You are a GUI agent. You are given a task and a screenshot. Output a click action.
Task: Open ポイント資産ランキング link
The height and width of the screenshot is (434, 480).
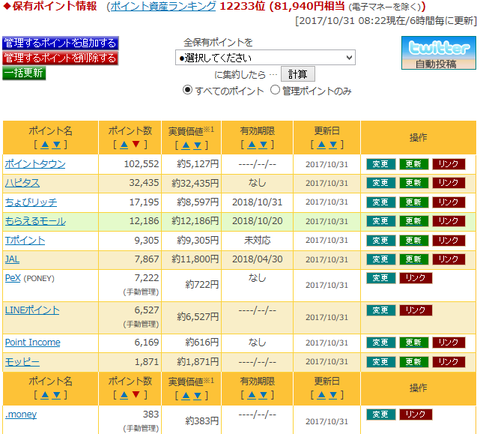(163, 6)
